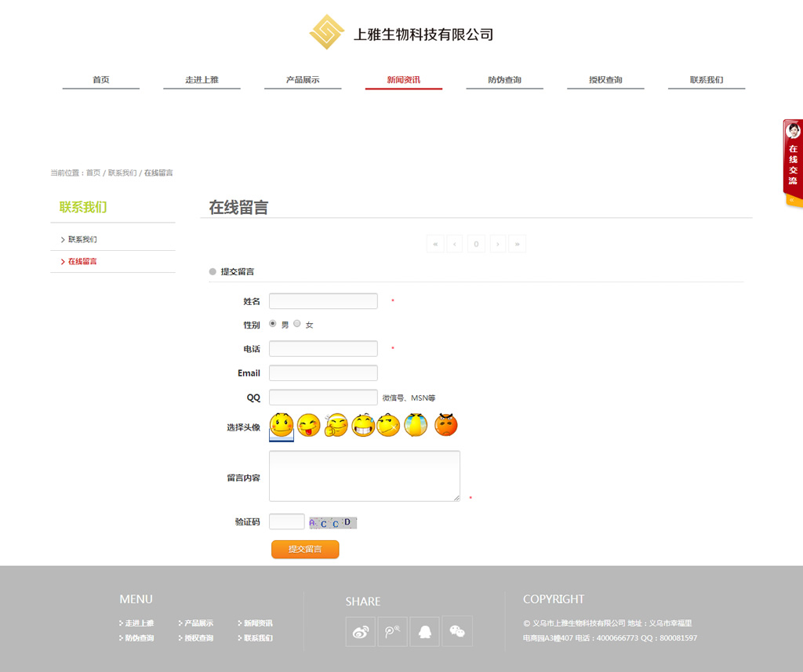Choose the tongue-out emoji avatar
Screen dimensions: 803x672
pyautogui.click(x=309, y=425)
